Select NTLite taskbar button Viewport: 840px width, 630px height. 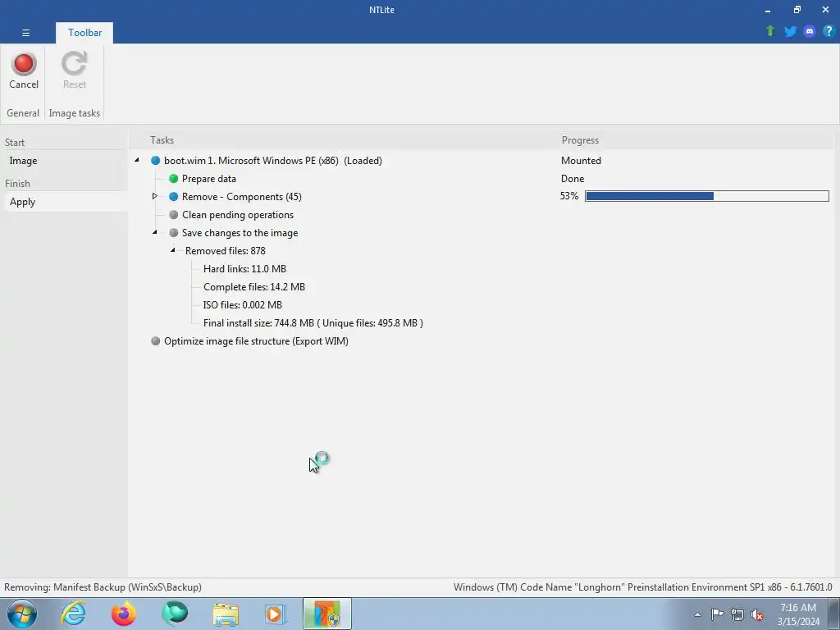(x=327, y=614)
